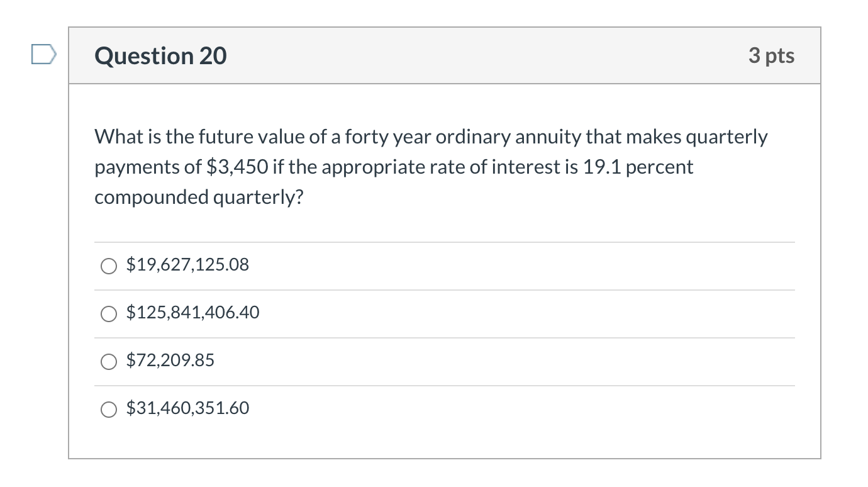This screenshot has height=487, width=868.
Task: Click the $19,627,125.08 answer label text
Action: pyautogui.click(x=187, y=265)
